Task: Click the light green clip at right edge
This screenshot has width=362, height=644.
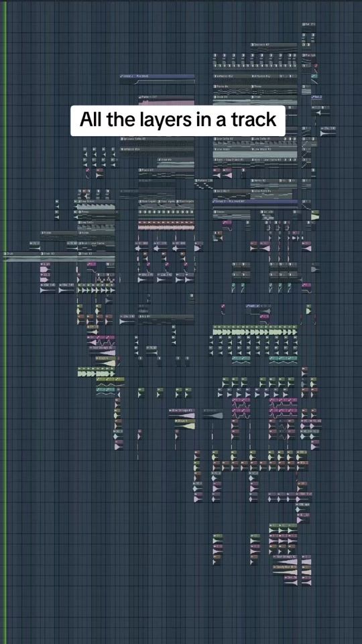Action: pyautogui.click(x=315, y=215)
